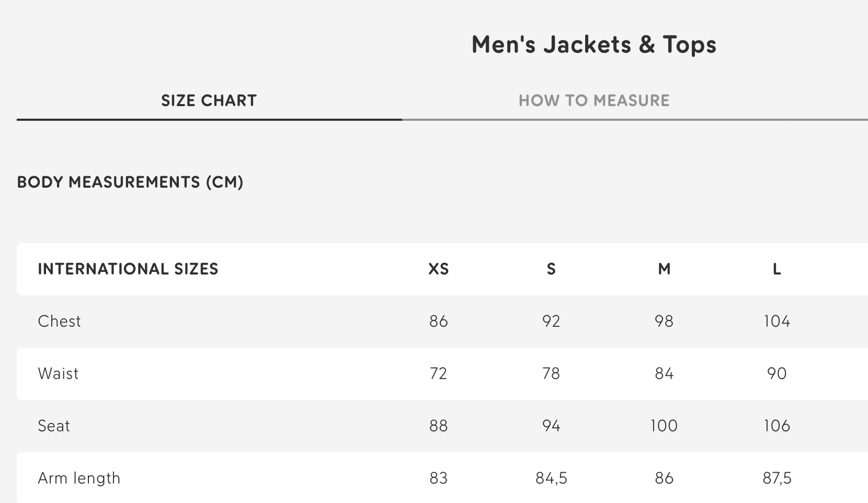Select the Waist row label
The width and height of the screenshot is (868, 503).
pyautogui.click(x=58, y=373)
